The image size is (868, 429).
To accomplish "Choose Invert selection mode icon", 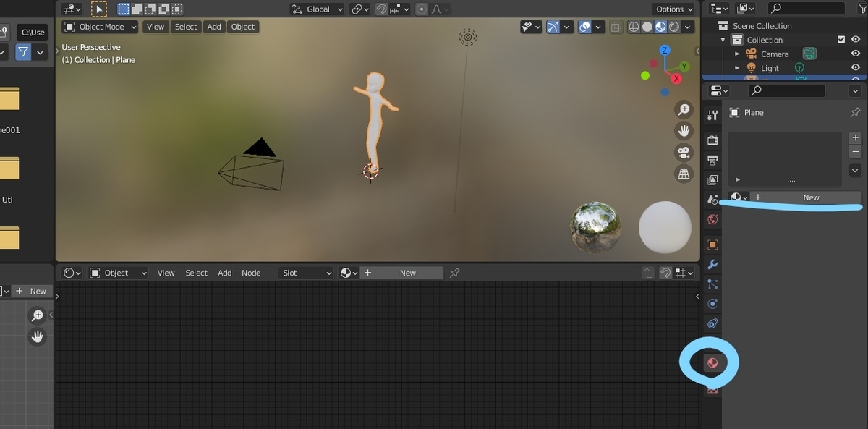I will click(x=163, y=9).
